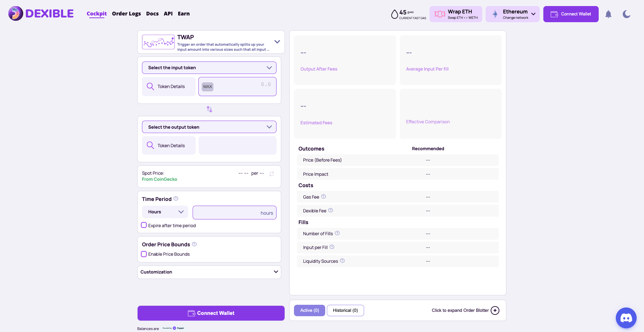Click the gas price droplet icon
The width and height of the screenshot is (644, 332).
tap(394, 14)
